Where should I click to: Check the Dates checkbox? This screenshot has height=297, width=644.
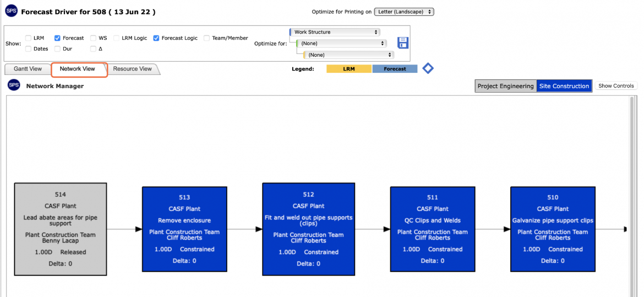click(x=28, y=48)
